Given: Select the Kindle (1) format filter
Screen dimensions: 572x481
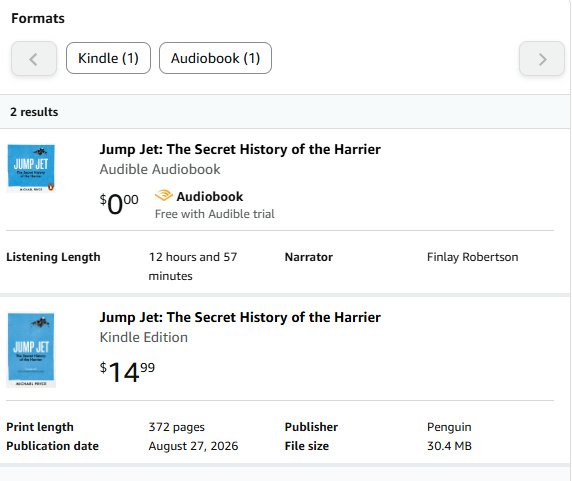Looking at the screenshot, I should coord(108,58).
